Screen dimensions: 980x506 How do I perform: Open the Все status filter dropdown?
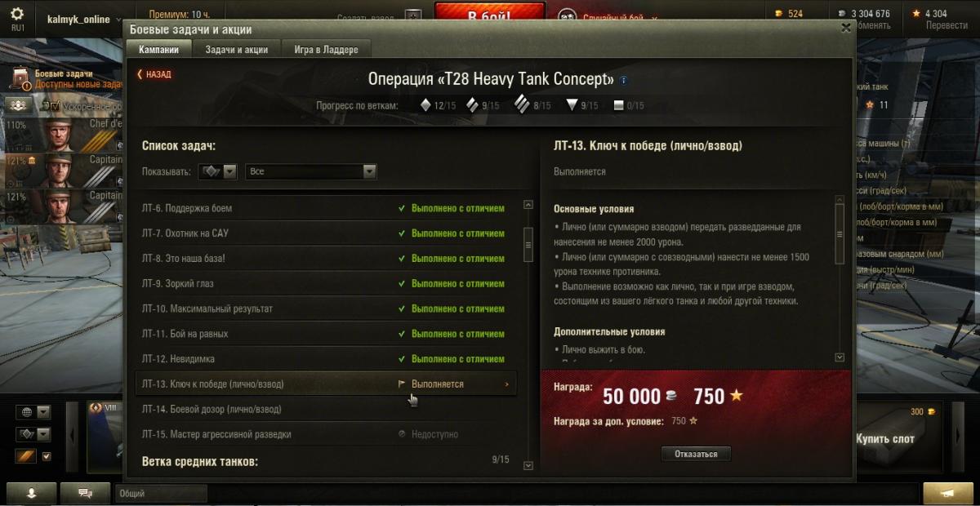[310, 171]
